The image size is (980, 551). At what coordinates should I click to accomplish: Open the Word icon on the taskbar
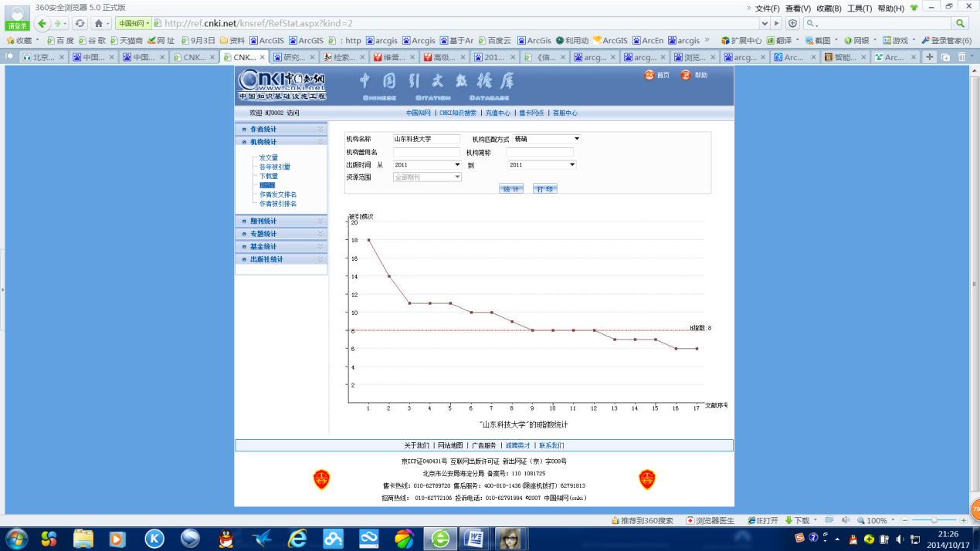(x=474, y=538)
